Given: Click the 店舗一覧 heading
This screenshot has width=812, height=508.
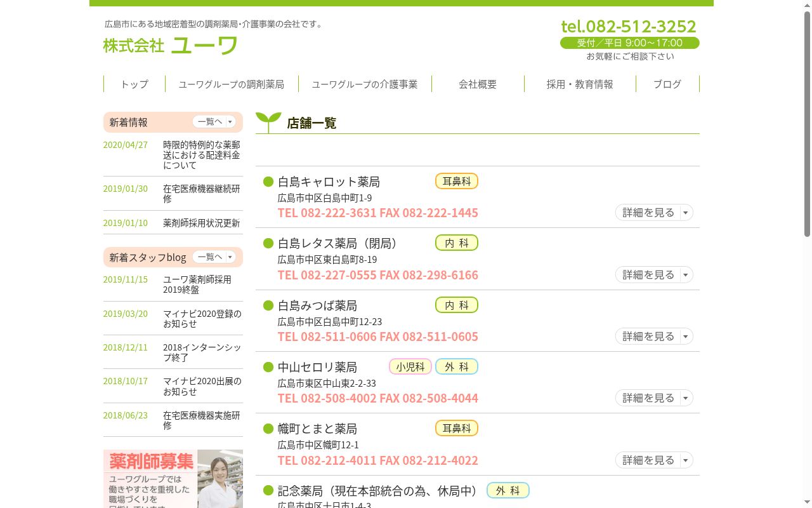Looking at the screenshot, I should coord(311,123).
